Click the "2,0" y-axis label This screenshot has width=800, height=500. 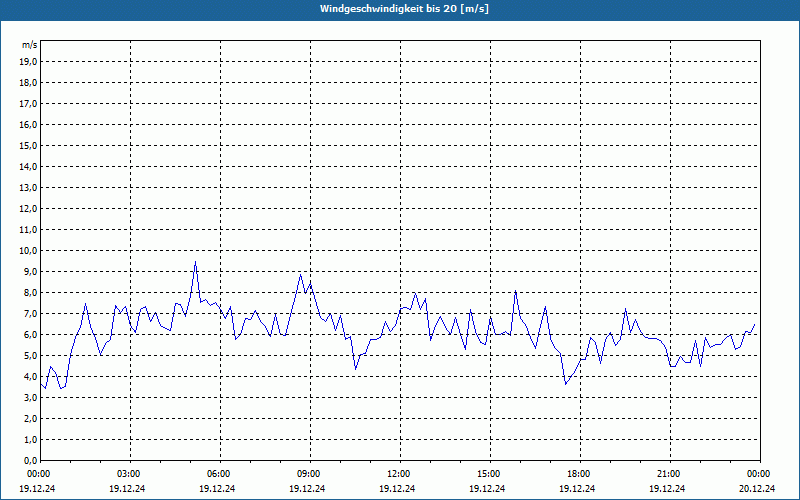[x=30, y=418]
